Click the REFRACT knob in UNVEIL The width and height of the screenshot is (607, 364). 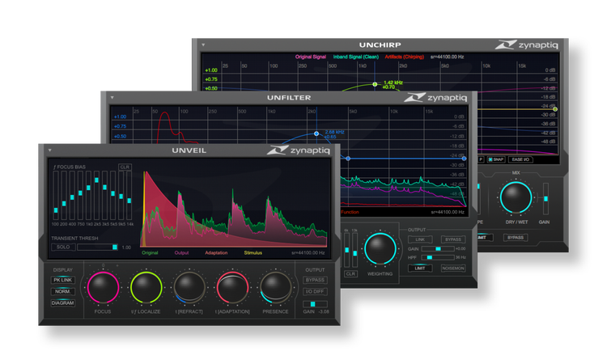tap(189, 287)
